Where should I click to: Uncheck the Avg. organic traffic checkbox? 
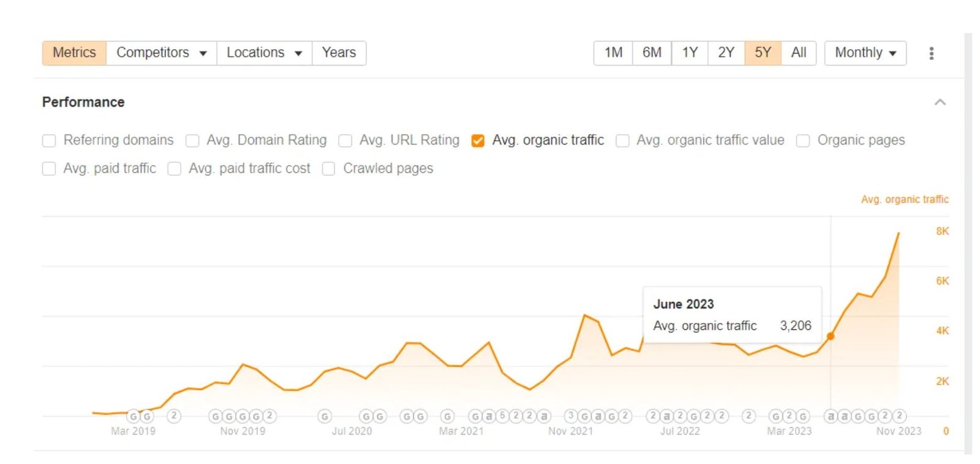pos(478,141)
